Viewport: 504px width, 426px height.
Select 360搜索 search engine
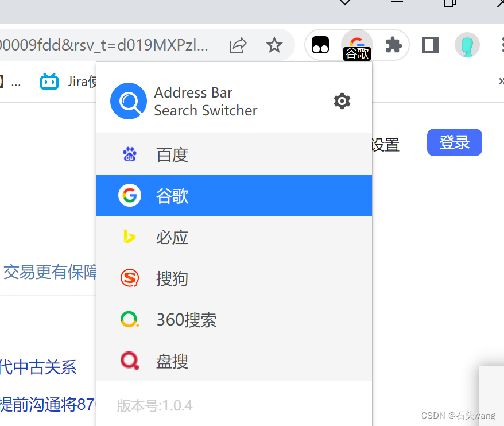(x=234, y=320)
